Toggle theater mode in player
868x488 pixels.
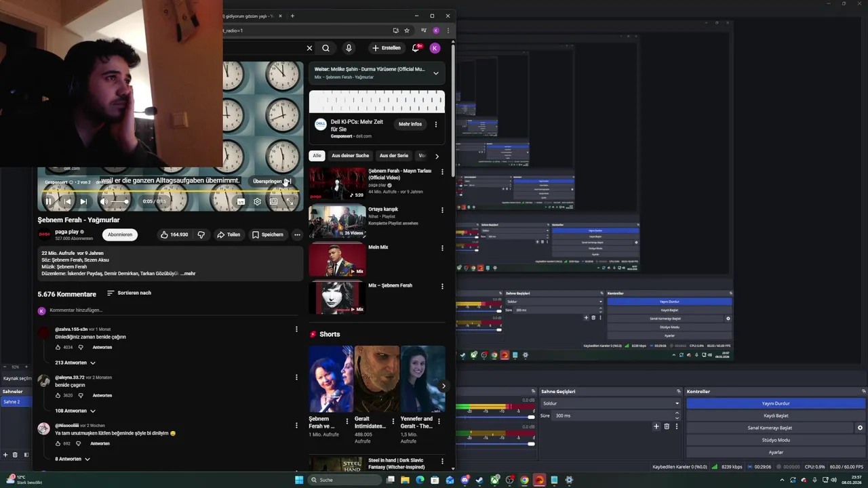(273, 201)
